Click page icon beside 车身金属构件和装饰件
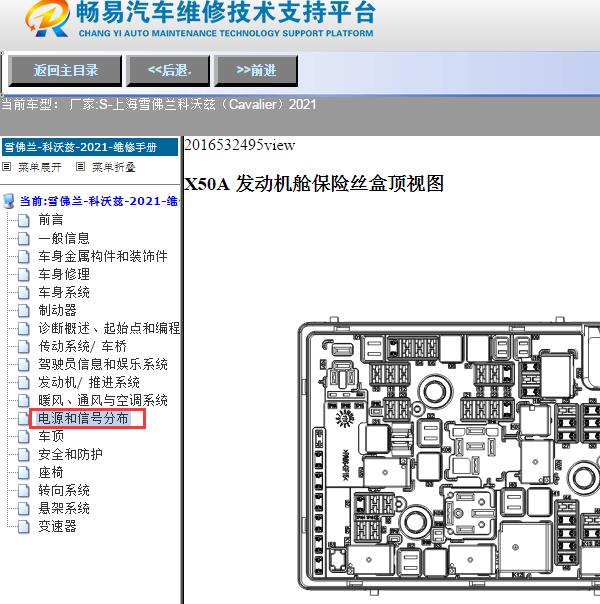 click(24, 257)
